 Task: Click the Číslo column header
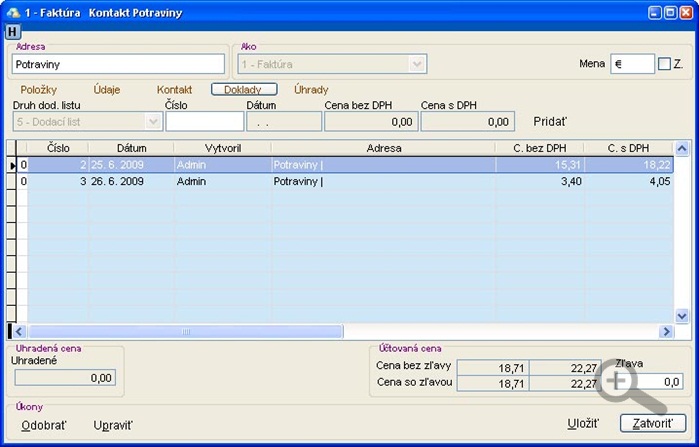tap(58, 148)
